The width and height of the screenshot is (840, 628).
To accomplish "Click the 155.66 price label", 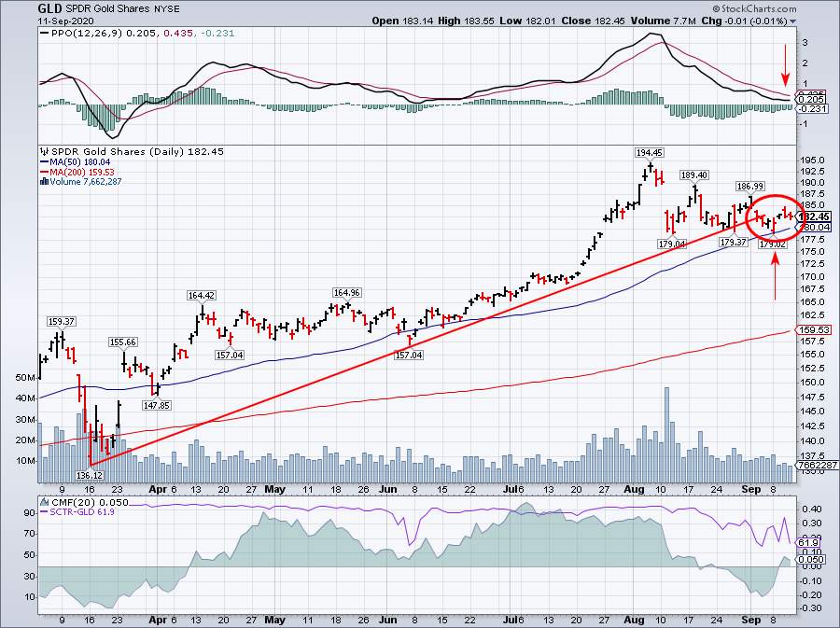I will coord(122,342).
